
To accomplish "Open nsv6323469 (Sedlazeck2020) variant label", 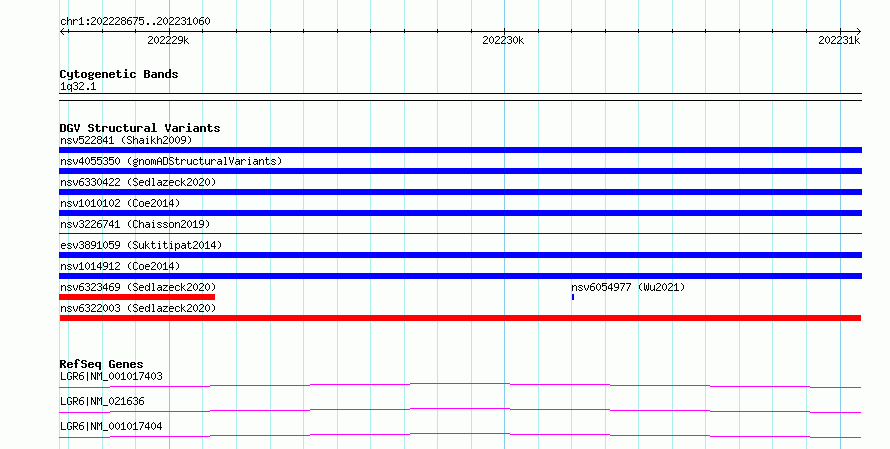I will pos(138,287).
